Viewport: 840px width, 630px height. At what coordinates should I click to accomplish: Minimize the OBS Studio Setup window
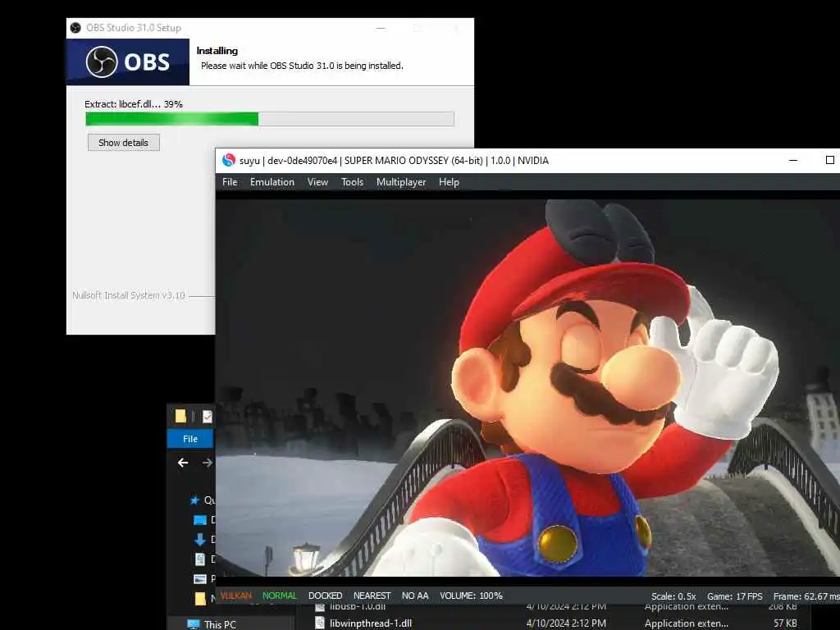coord(381,28)
